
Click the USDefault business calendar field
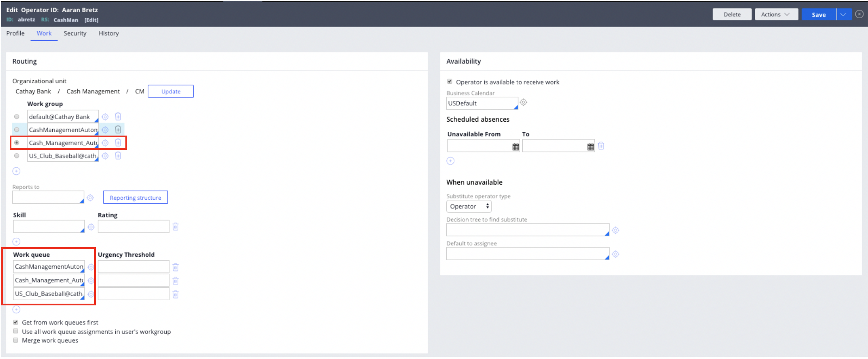(x=482, y=103)
